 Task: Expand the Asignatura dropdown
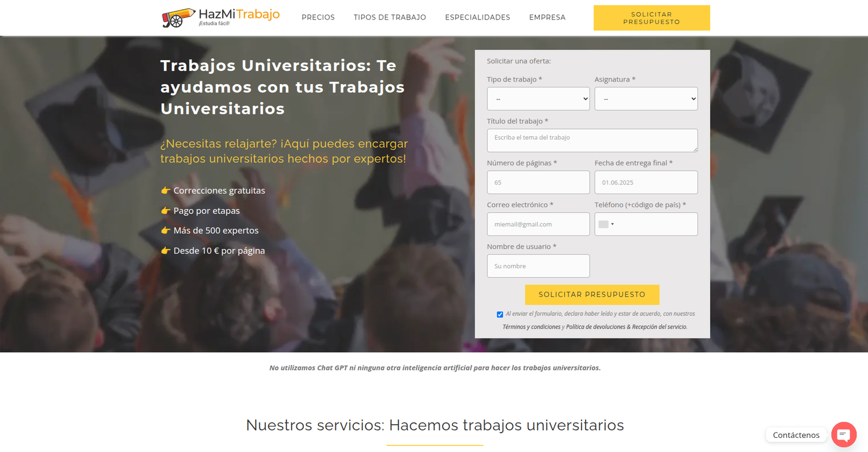point(646,99)
